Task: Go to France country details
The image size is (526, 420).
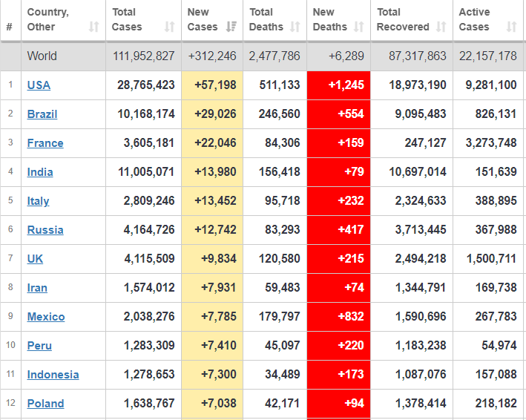Action: tap(45, 143)
